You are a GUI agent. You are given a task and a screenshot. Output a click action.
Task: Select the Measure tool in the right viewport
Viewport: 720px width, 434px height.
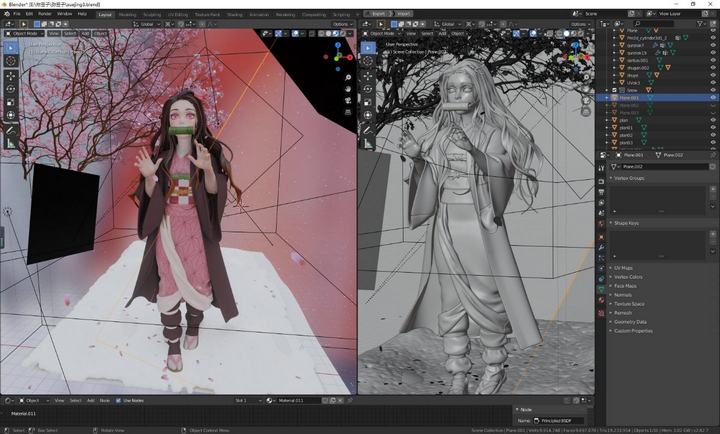click(368, 144)
